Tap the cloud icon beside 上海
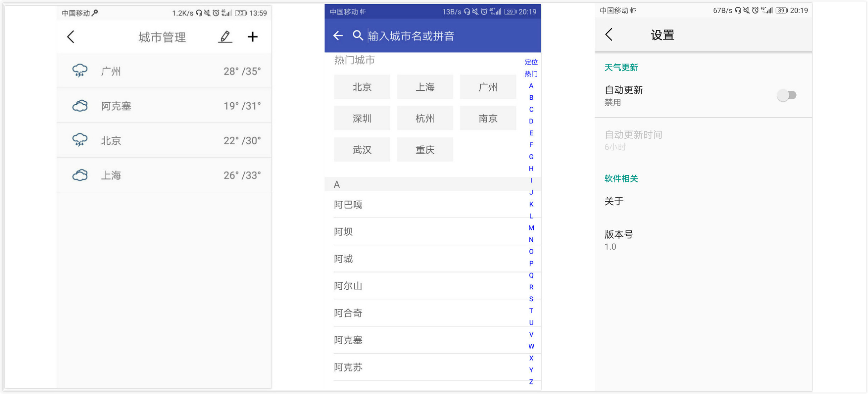Viewport: 868px width, 394px height. (80, 175)
